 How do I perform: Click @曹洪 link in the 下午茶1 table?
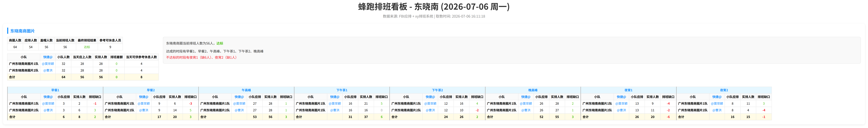click(335, 110)
